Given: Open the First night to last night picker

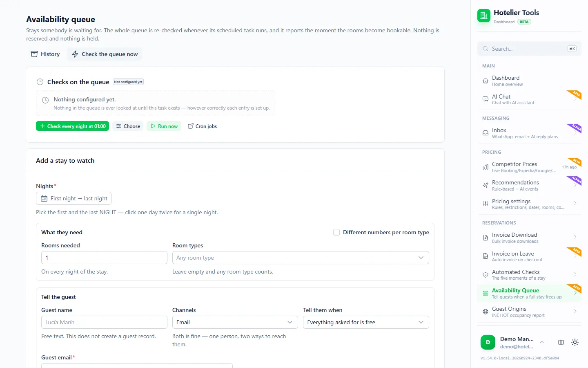Looking at the screenshot, I should [73, 198].
